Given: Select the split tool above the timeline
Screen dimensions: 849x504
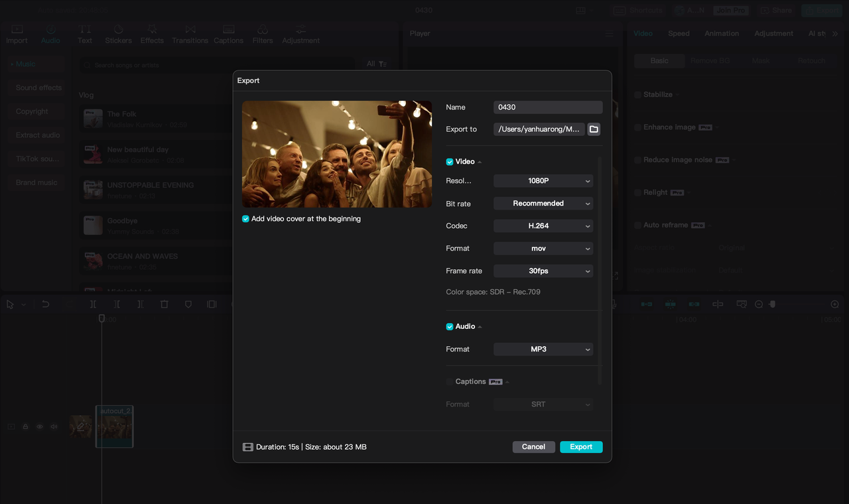Looking at the screenshot, I should (93, 304).
